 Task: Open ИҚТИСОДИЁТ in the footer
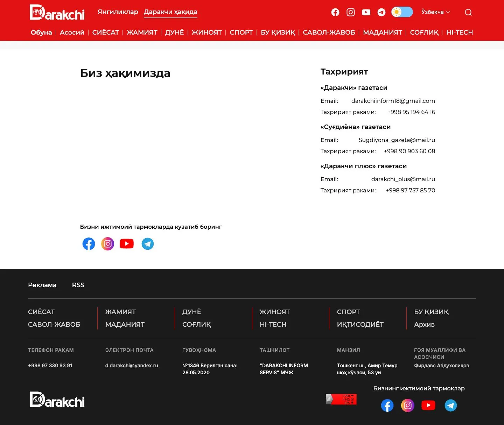click(360, 325)
